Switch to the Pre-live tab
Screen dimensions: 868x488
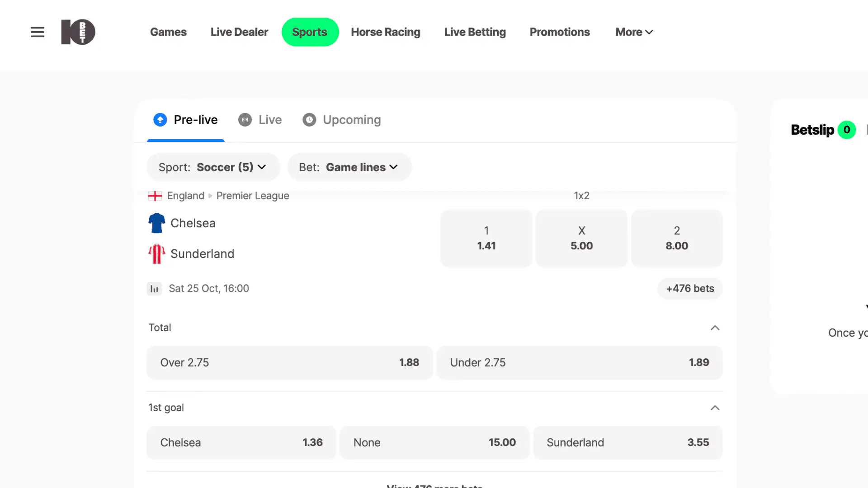point(185,119)
